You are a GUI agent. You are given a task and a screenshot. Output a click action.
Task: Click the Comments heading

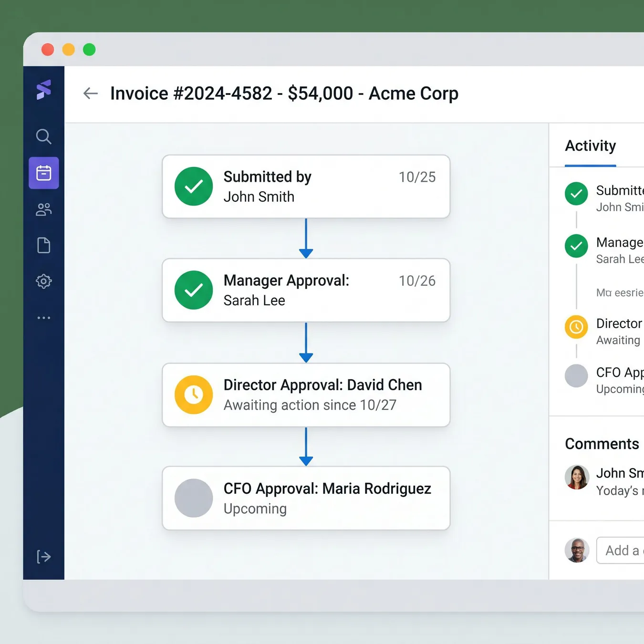coord(602,444)
